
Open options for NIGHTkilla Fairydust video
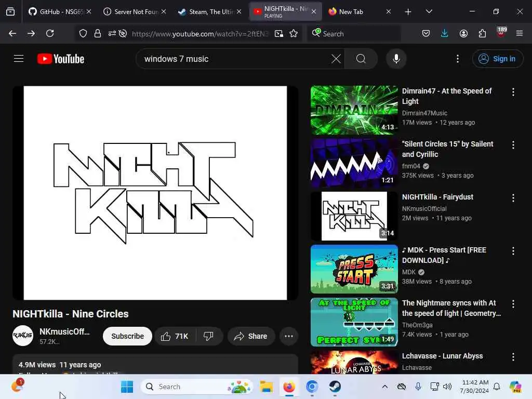[513, 198]
